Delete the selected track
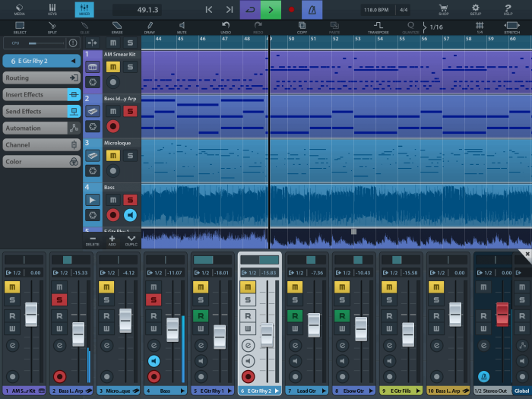This screenshot has width=532, height=399. pyautogui.click(x=92, y=241)
